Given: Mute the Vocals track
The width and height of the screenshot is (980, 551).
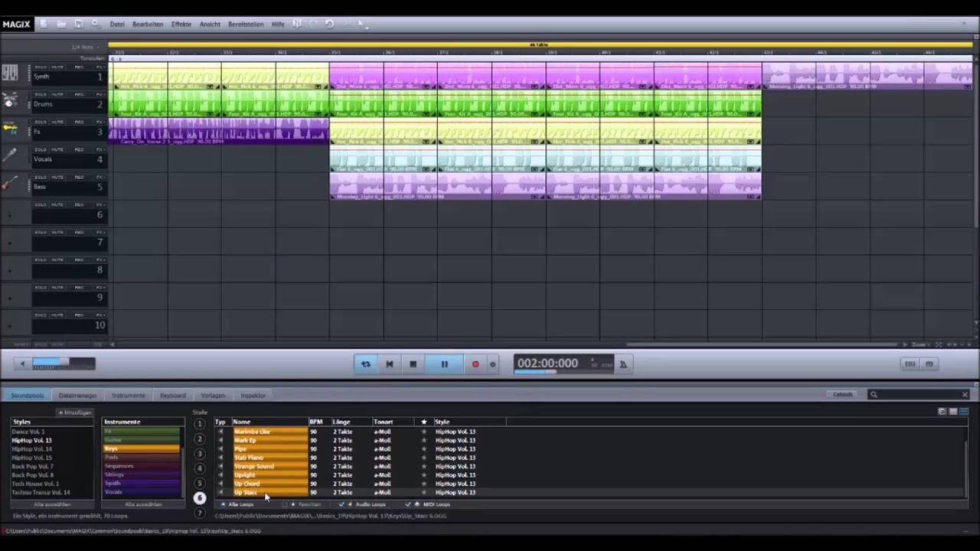Looking at the screenshot, I should pyautogui.click(x=58, y=150).
